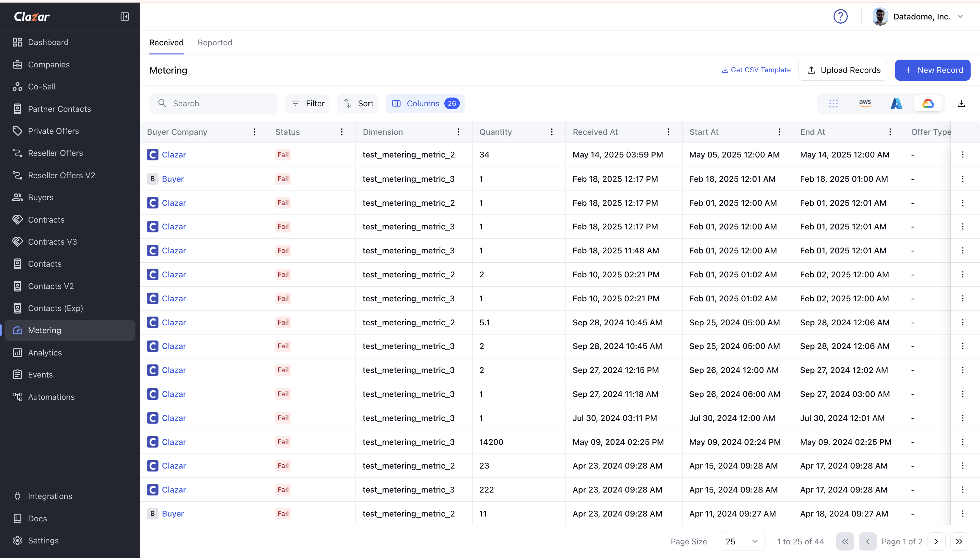Open the Page Size dropdown
The height and width of the screenshot is (558, 980).
tap(741, 541)
